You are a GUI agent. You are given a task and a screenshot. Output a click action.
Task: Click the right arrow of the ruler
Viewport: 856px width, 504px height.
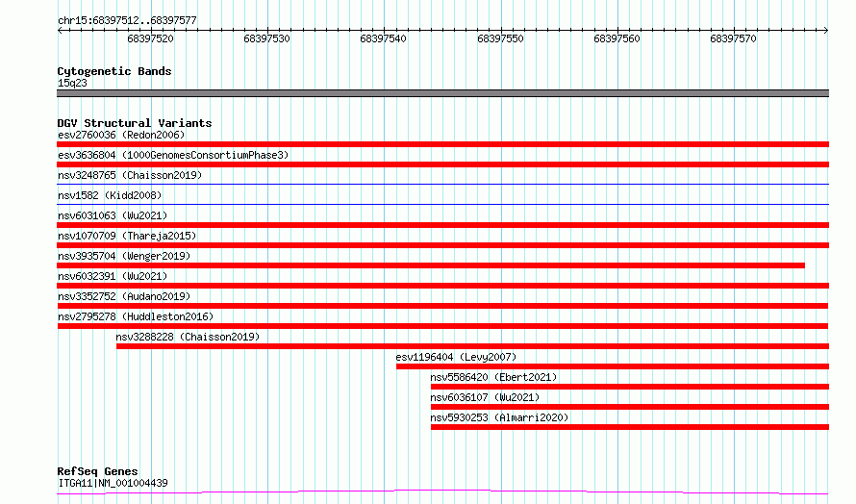(x=826, y=30)
